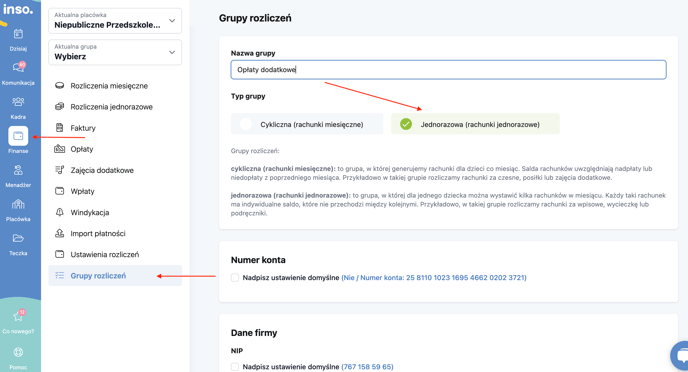Viewport: 688px width, 372px height.
Task: Click the Windykacja bell icon
Action: click(59, 212)
